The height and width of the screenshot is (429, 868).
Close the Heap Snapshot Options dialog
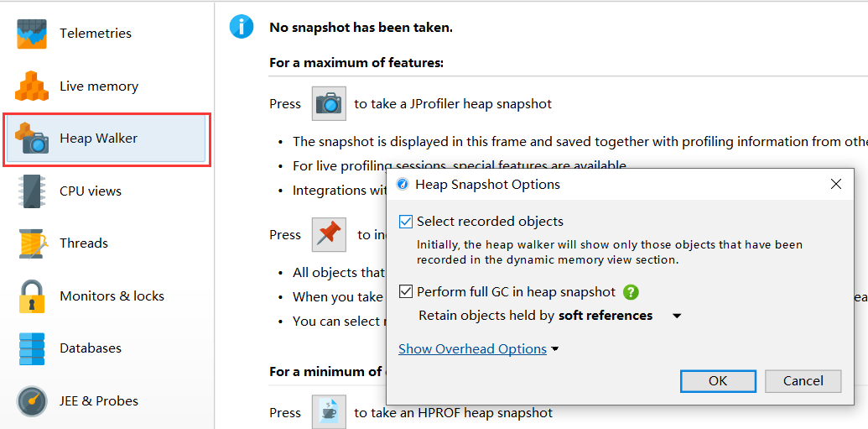pyautogui.click(x=835, y=184)
